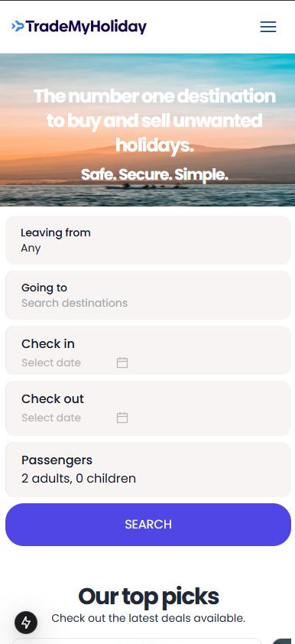The width and height of the screenshot is (295, 644).
Task: Click the SEARCH button
Action: (x=148, y=525)
